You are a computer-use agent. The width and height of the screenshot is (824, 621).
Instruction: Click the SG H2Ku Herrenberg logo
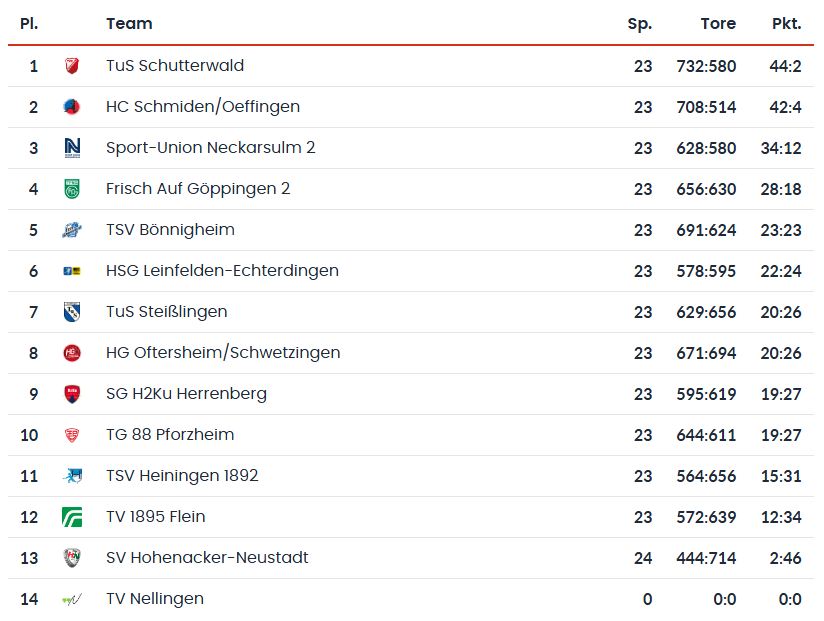[72, 394]
